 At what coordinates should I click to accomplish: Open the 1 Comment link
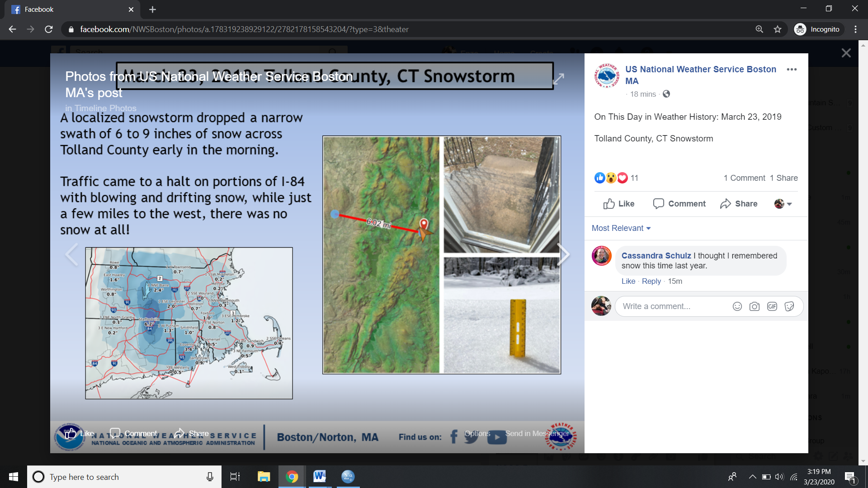[744, 178]
